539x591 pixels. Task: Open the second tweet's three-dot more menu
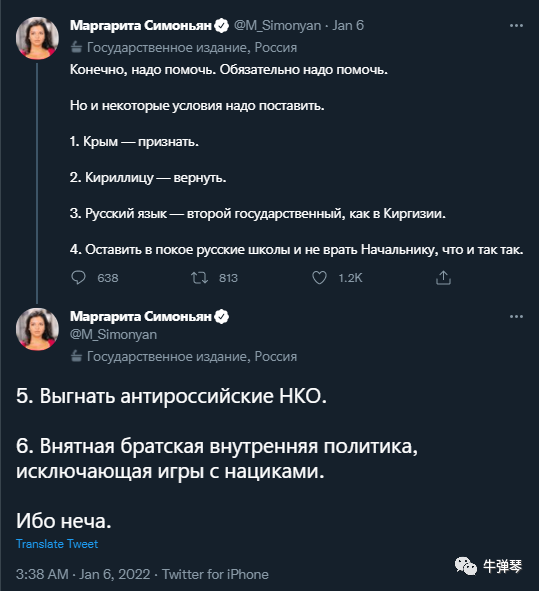point(516,316)
